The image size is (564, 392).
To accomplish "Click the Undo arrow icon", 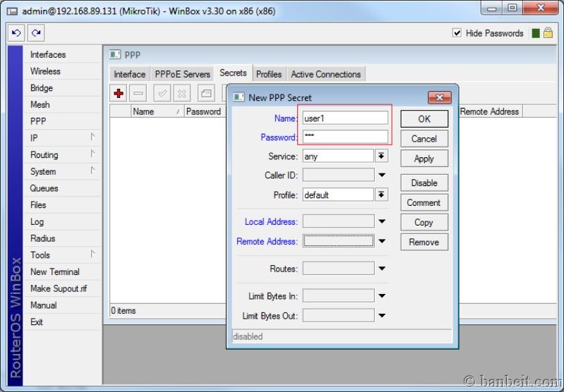I will [16, 33].
